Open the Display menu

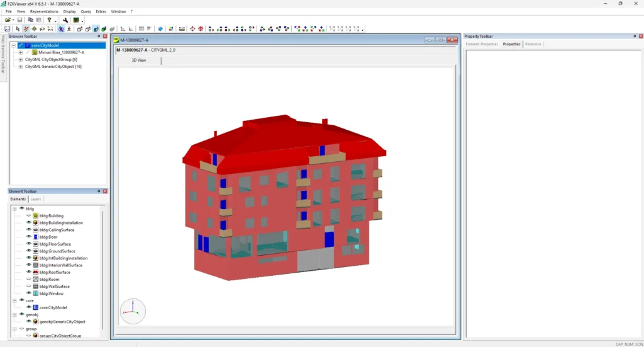(x=69, y=11)
